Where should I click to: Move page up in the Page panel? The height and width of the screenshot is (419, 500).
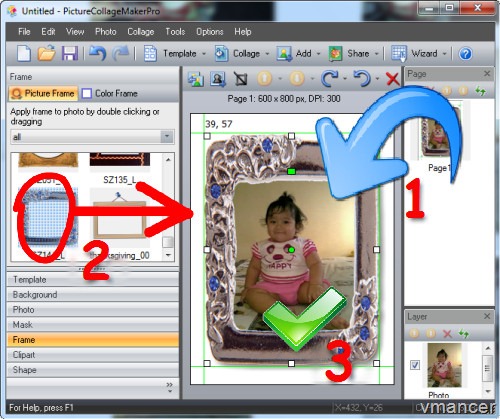[447, 90]
